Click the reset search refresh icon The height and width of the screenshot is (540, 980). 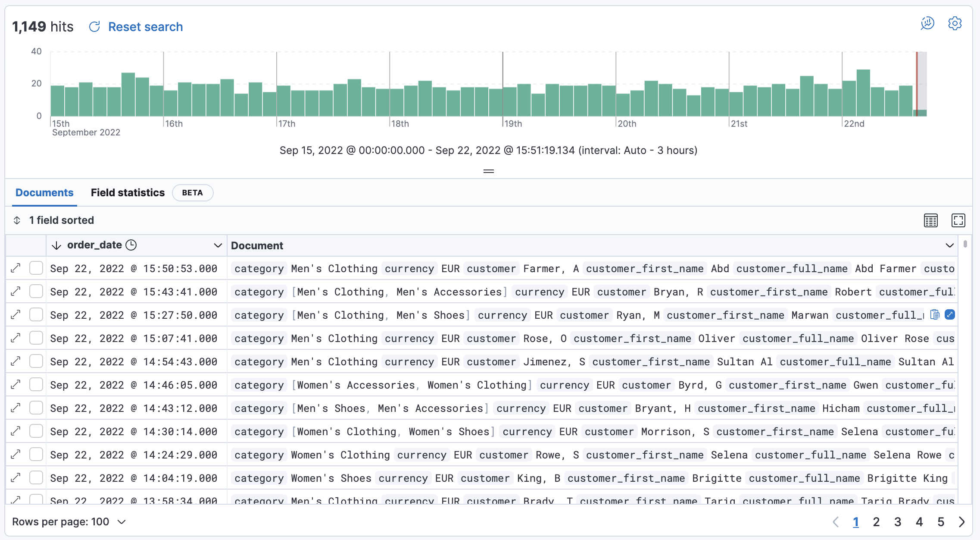pyautogui.click(x=94, y=27)
